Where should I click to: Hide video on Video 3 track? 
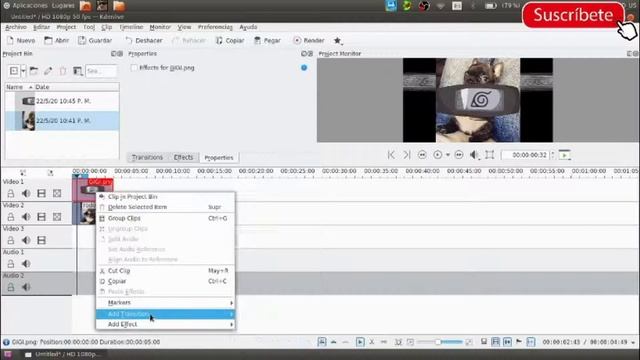(x=41, y=240)
